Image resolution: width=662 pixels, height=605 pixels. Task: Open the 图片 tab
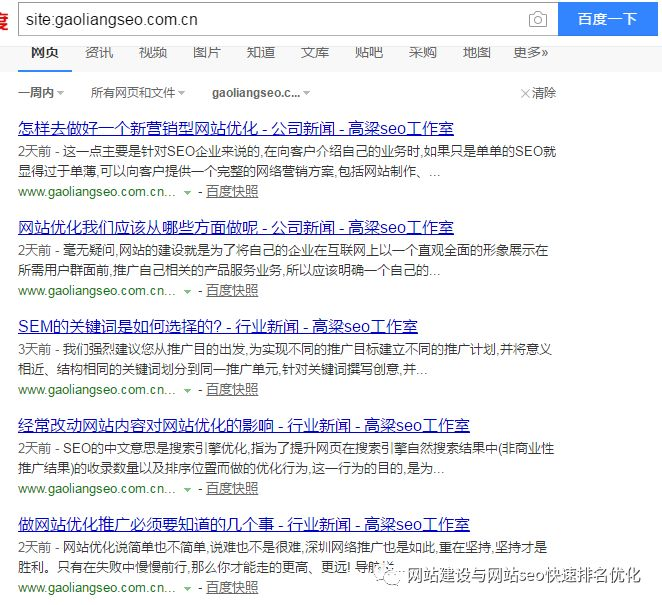pos(207,52)
